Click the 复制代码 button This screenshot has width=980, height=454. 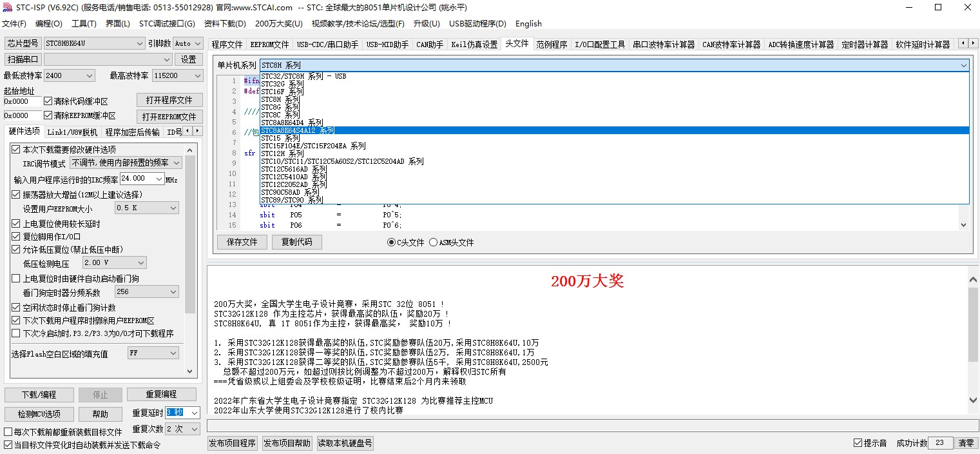tap(296, 242)
